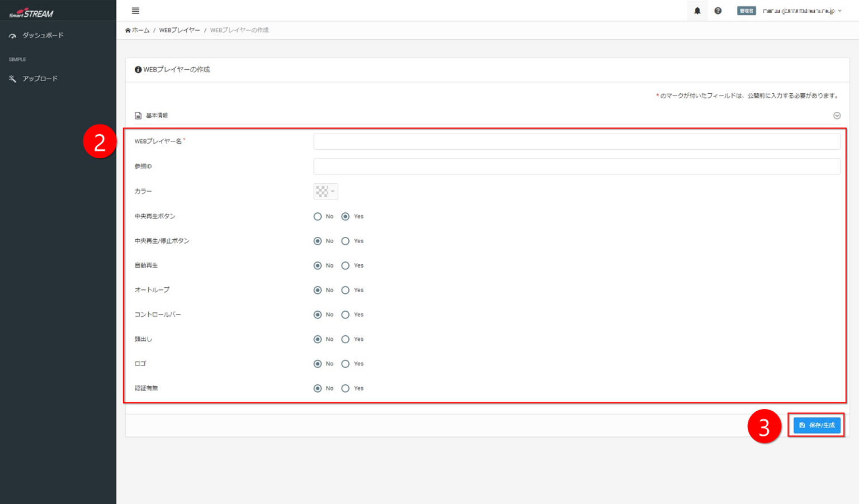Open the カラー picker dropdown

coord(325,192)
